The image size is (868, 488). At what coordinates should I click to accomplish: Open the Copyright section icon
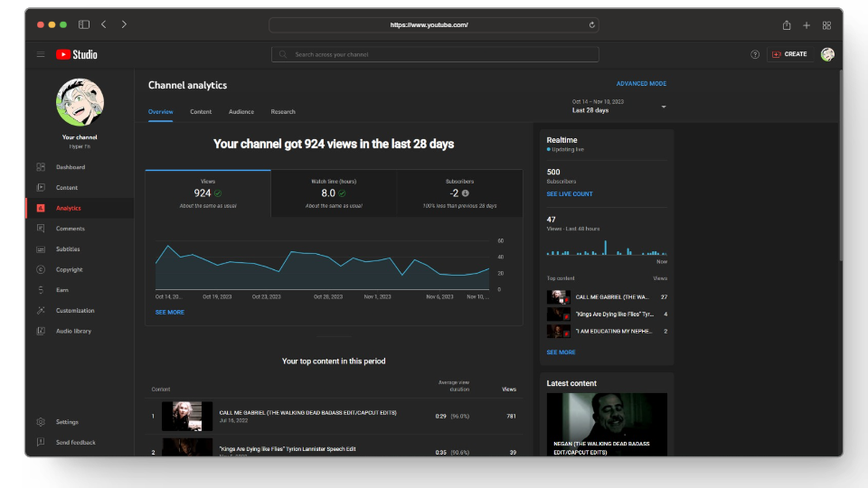click(x=41, y=269)
